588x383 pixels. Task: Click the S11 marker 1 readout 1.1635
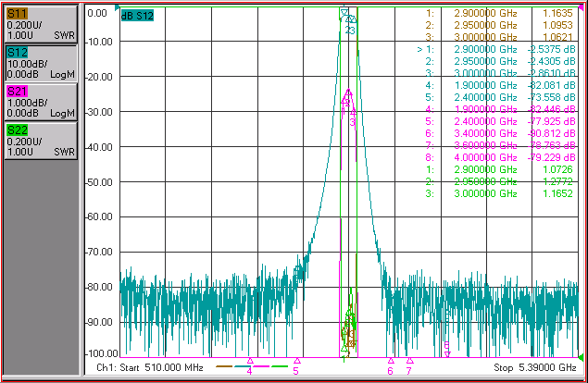[x=557, y=13]
